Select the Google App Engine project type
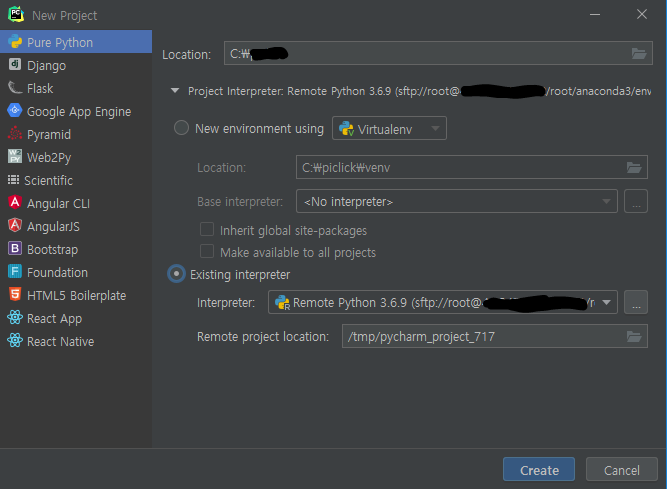667x489 pixels. click(76, 111)
